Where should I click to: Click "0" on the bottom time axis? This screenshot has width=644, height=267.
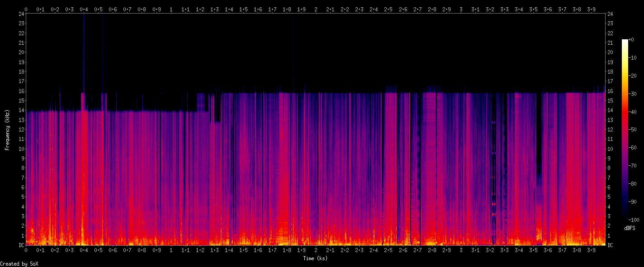click(26, 250)
